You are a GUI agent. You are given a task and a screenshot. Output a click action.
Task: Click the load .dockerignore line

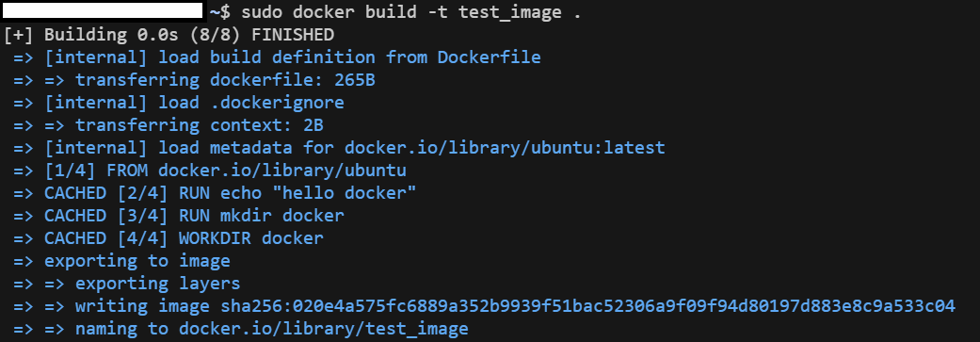click(x=179, y=103)
